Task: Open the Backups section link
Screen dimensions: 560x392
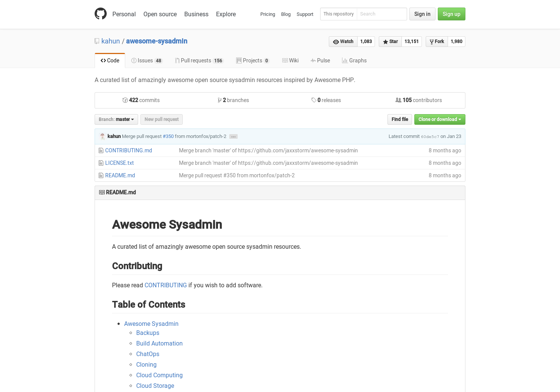Action: (148, 333)
